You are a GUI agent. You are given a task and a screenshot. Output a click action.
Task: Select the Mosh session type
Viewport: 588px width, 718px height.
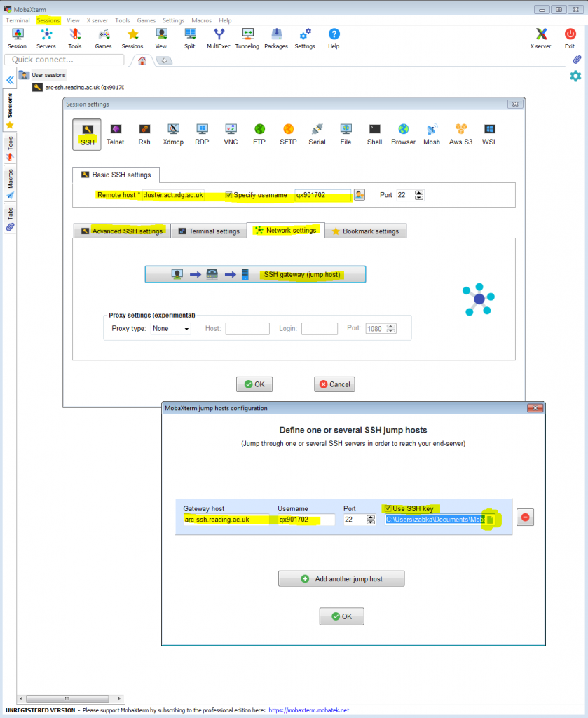[431, 134]
